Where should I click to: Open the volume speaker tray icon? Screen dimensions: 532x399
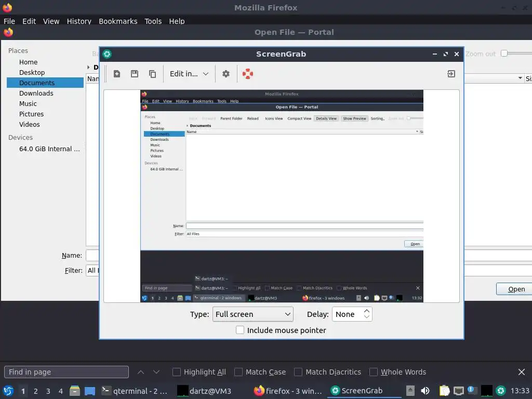pyautogui.click(x=425, y=391)
